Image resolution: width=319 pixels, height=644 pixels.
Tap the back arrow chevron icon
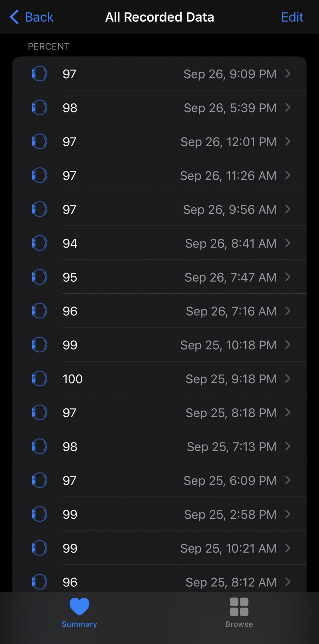pos(14,17)
